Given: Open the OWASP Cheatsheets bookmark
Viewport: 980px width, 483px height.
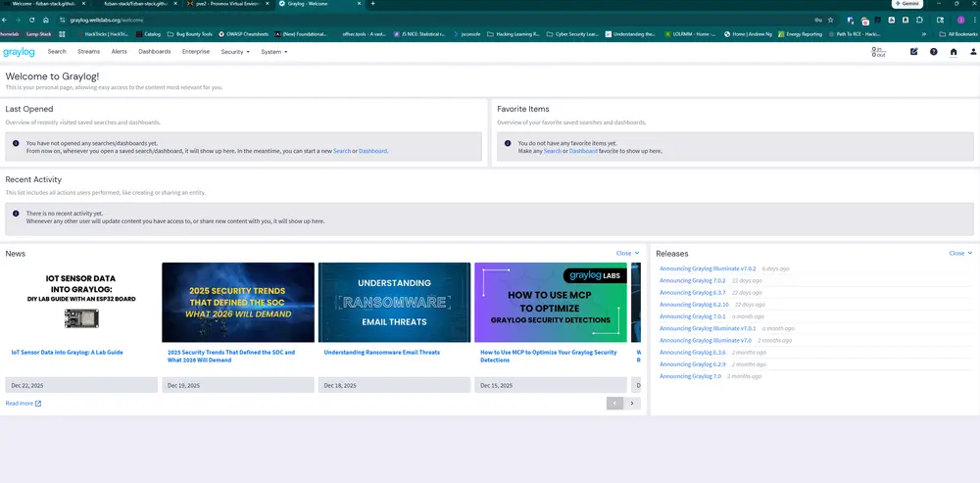Looking at the screenshot, I should pos(242,34).
